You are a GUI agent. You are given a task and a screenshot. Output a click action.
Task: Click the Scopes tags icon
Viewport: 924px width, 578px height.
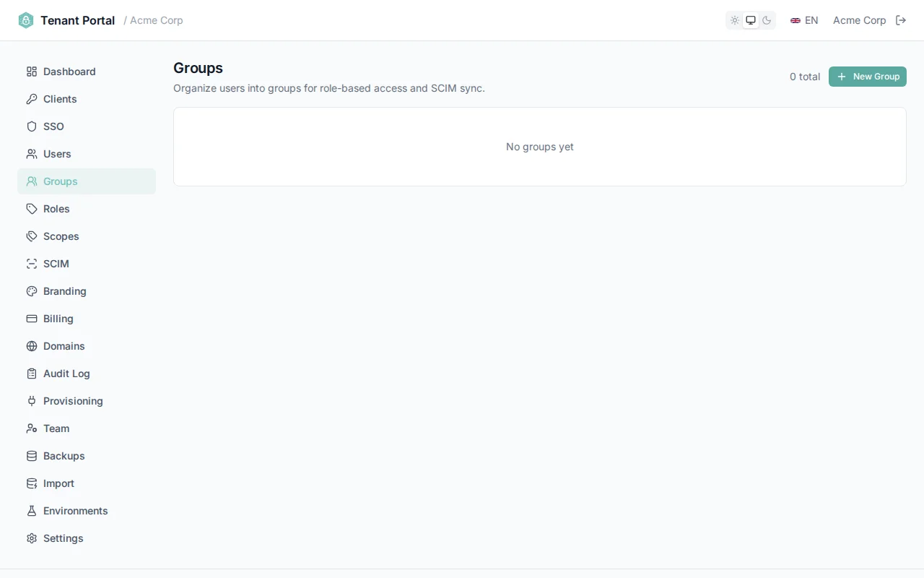32,236
